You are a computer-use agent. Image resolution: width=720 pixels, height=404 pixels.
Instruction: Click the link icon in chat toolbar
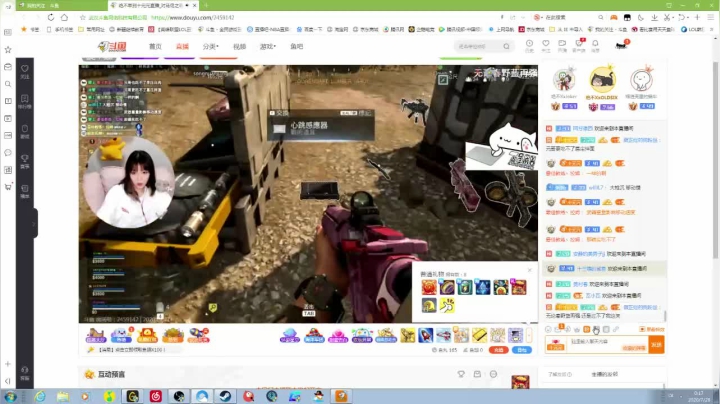616,329
